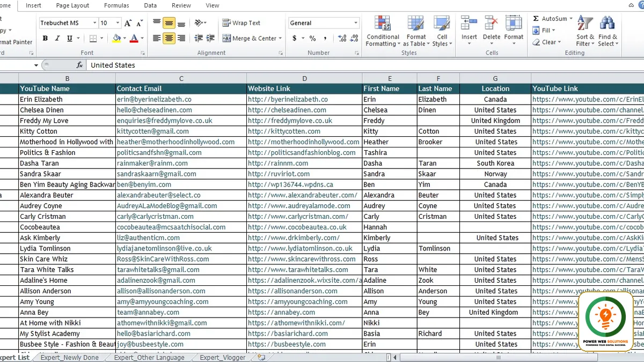Switch to Expert_Newly Done sheet tab
This screenshot has height=362, width=644.
coord(70,357)
